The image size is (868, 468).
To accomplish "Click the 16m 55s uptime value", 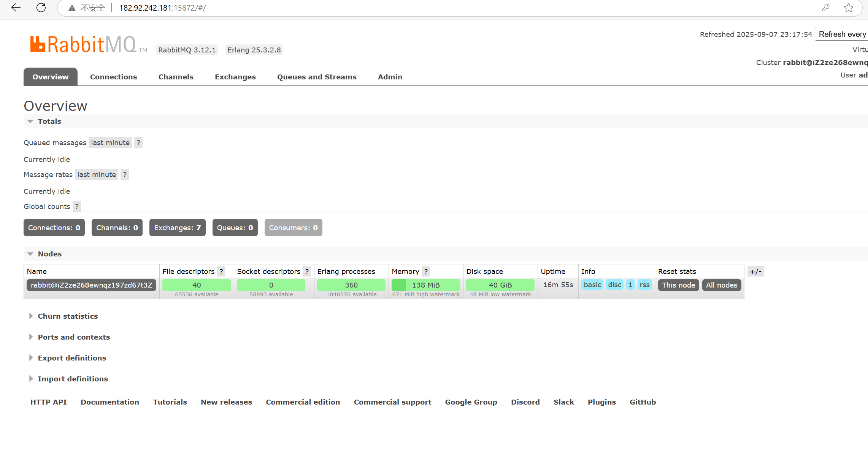I will click(x=558, y=285).
